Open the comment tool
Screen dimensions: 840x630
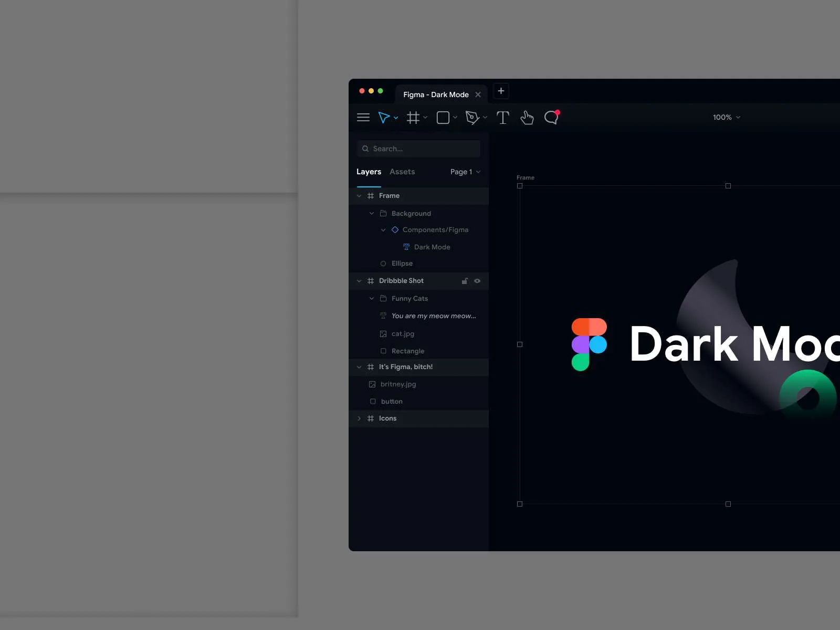point(551,117)
